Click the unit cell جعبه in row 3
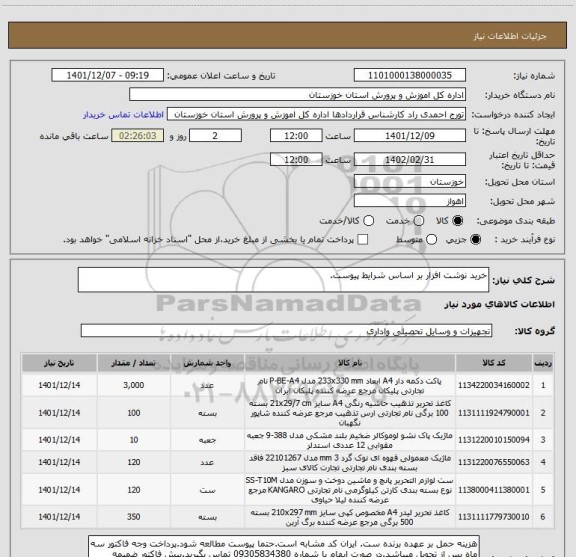This screenshot has height=557, width=576. [207, 440]
